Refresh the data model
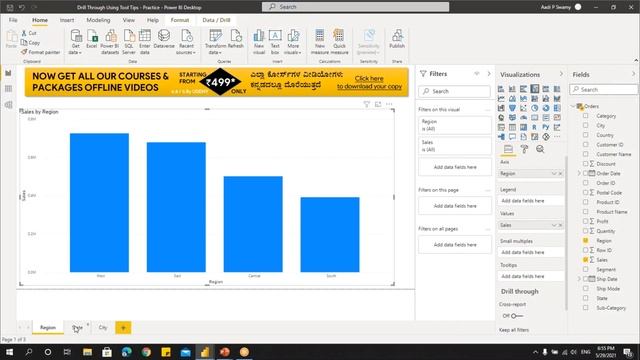The height and width of the screenshot is (360, 640). point(236,39)
